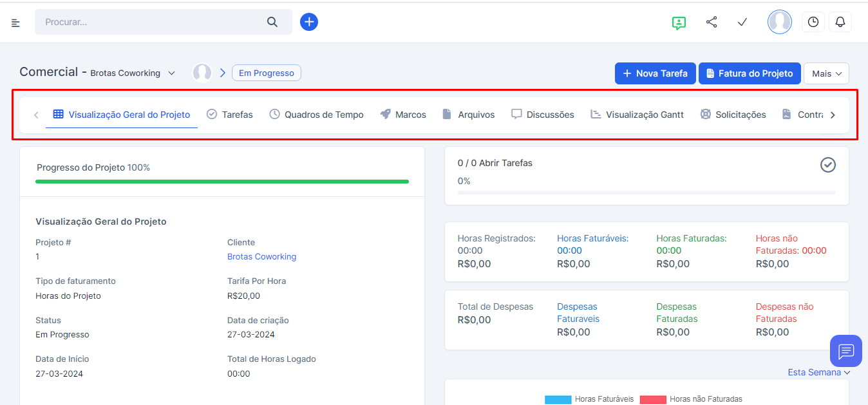This screenshot has width=868, height=405.
Task: Click the blue plus quick-create icon
Action: pos(309,22)
